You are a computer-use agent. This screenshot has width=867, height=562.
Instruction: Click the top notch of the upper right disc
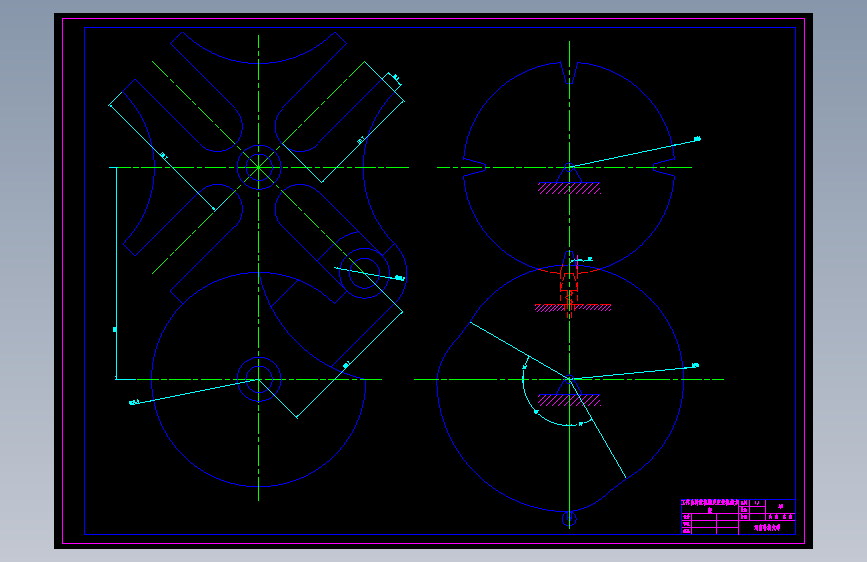[570, 72]
